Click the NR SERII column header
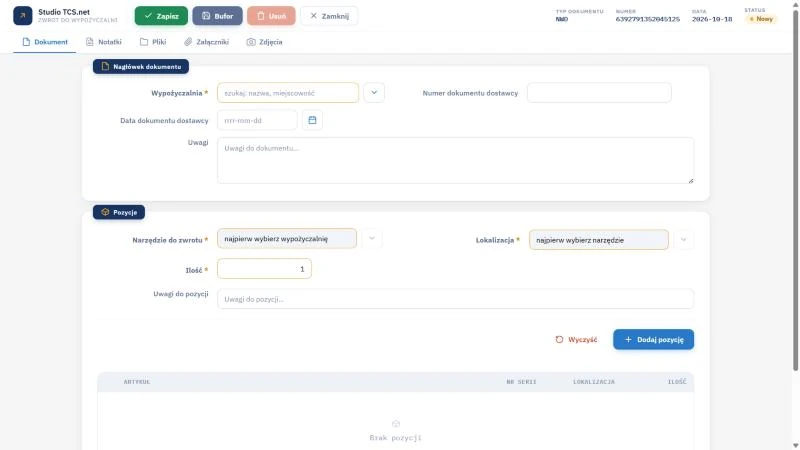The height and width of the screenshot is (450, 800). coord(521,382)
